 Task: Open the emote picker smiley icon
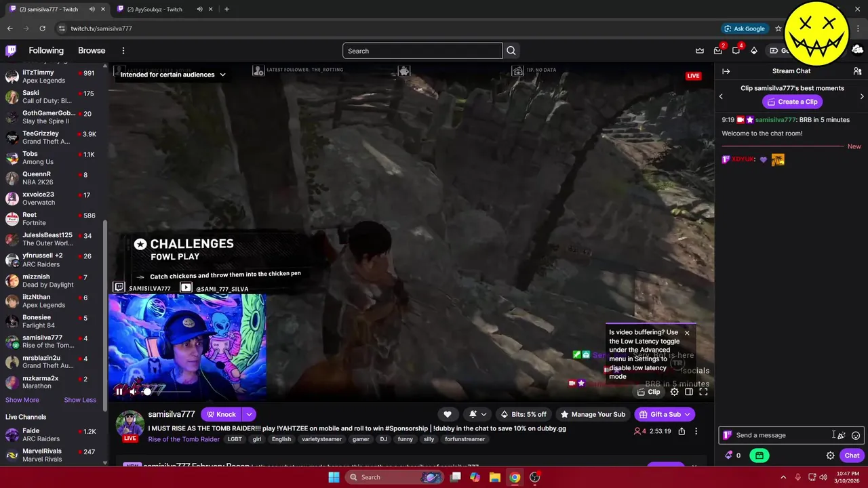856,436
